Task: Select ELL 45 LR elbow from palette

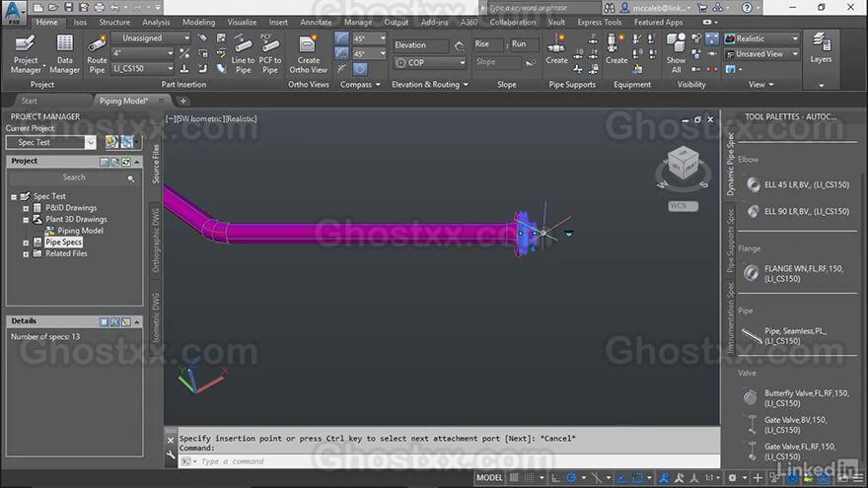Action: tap(798, 184)
